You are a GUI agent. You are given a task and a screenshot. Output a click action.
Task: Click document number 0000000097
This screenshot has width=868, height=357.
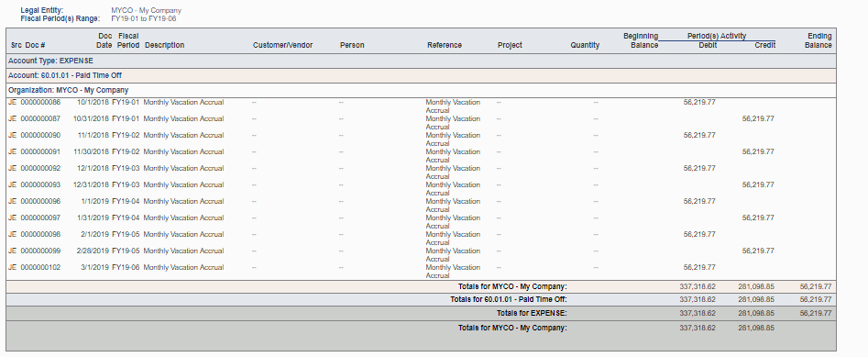click(x=40, y=218)
